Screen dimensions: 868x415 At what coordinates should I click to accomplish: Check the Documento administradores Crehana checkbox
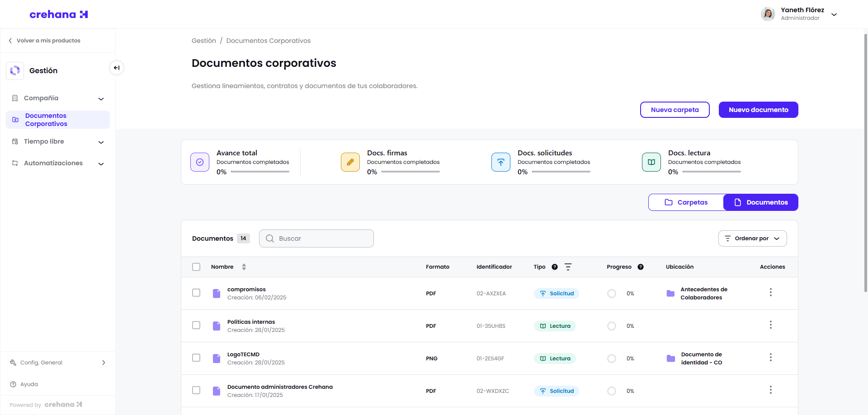point(196,390)
